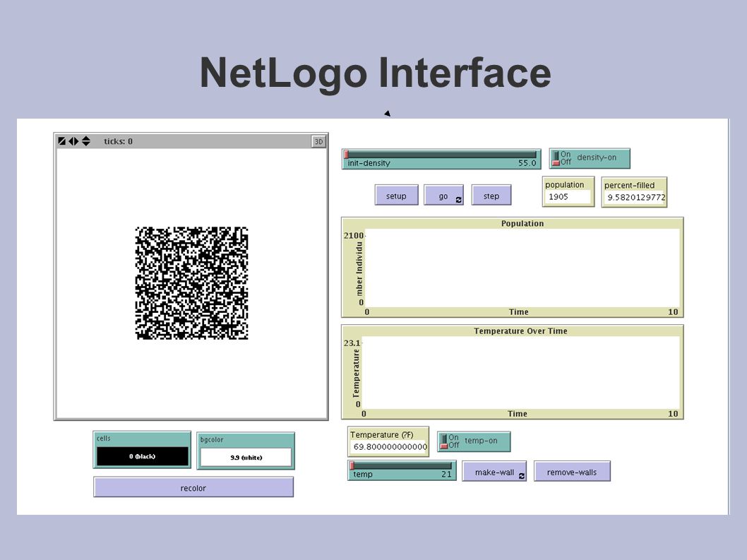Viewport: 747px width, 560px height.
Task: Click the 2100 y-axis maximum on Population plot
Action: (354, 235)
